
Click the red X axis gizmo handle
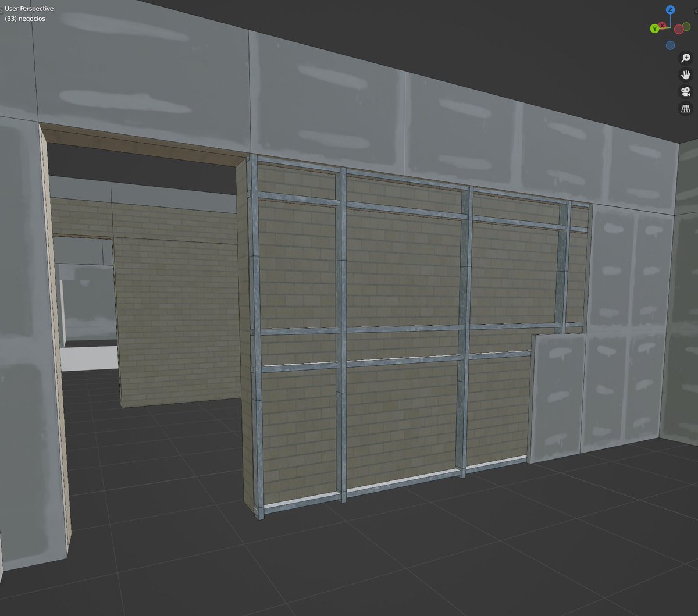tap(662, 26)
